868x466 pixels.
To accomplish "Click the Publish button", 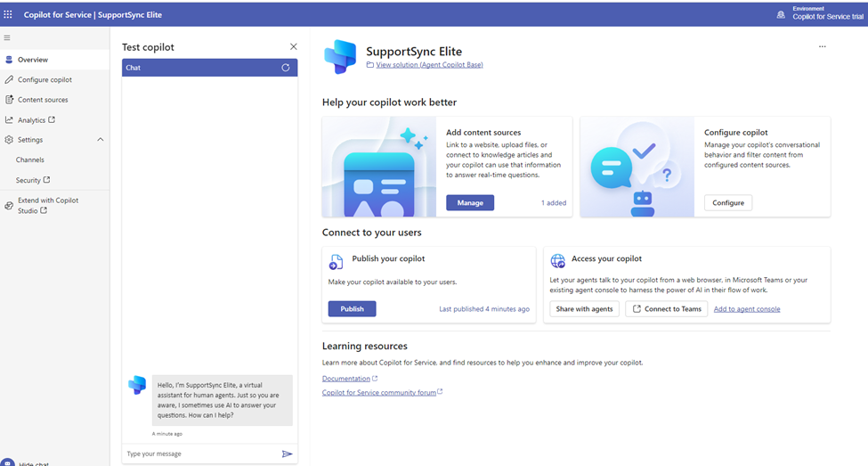I will pos(352,308).
